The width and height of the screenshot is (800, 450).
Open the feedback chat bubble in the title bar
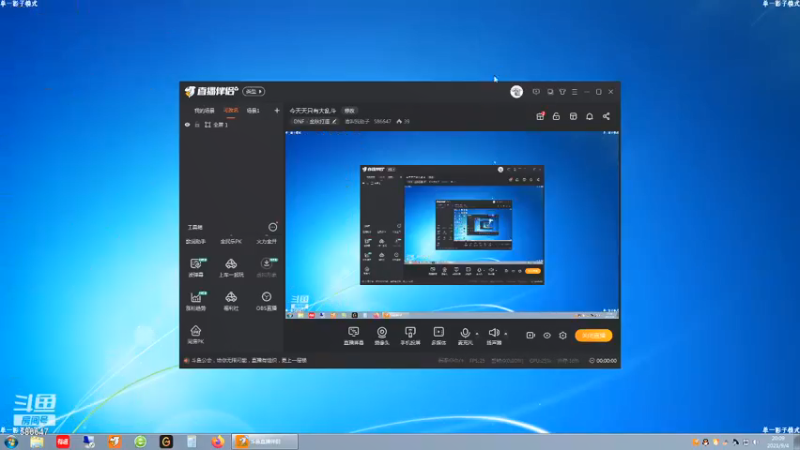[x=536, y=92]
